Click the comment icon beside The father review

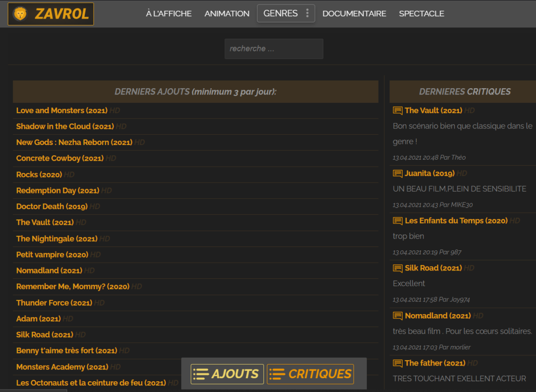(398, 363)
